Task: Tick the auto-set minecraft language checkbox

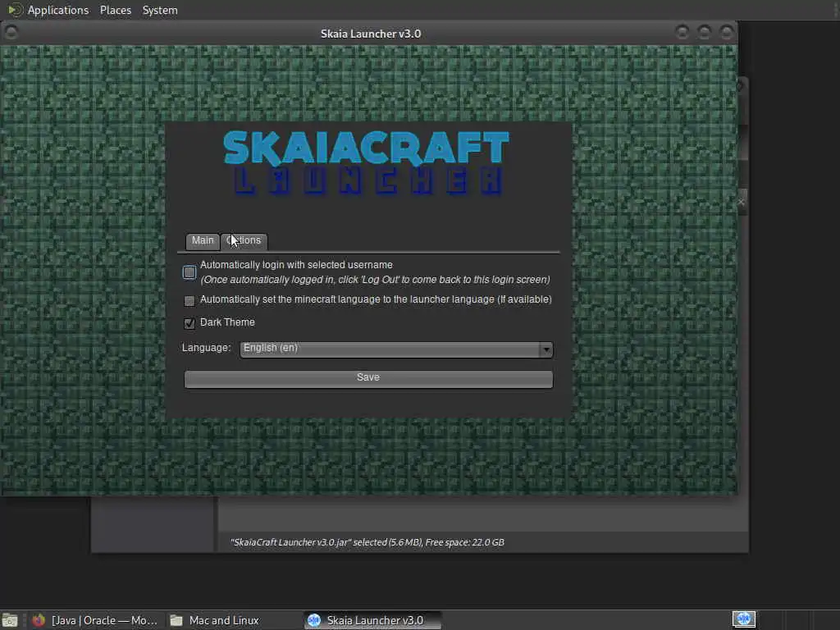Action: pyautogui.click(x=189, y=300)
